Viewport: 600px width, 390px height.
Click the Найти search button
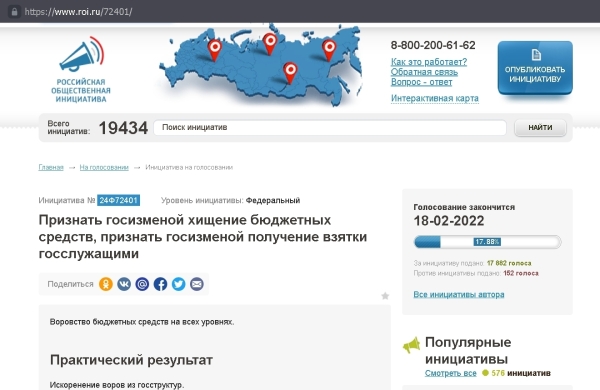coord(540,127)
